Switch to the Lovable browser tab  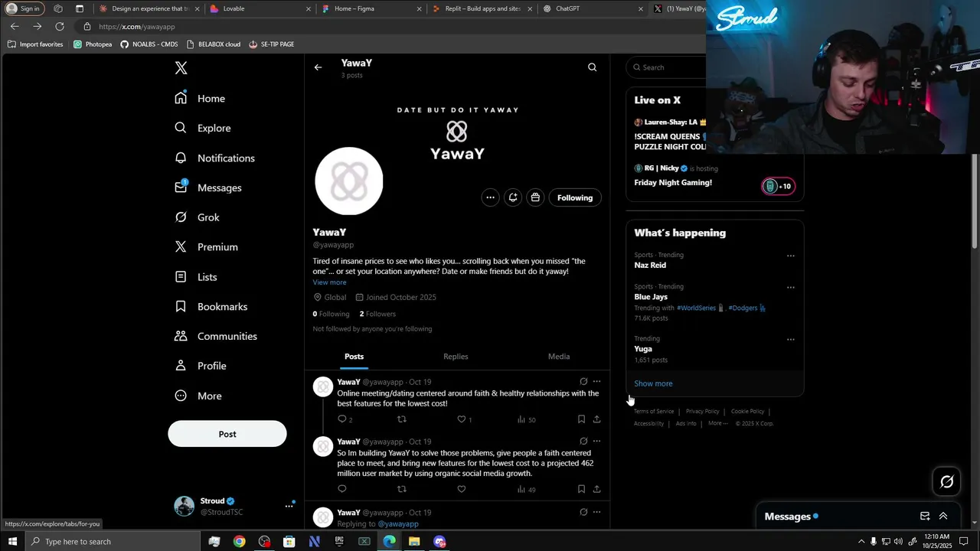click(x=260, y=9)
